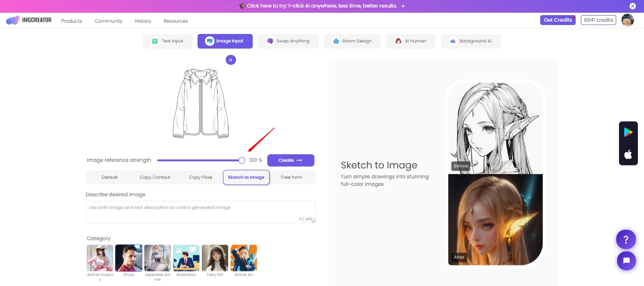View the 6841 credits balance
This screenshot has width=644, height=286.
pyautogui.click(x=598, y=20)
